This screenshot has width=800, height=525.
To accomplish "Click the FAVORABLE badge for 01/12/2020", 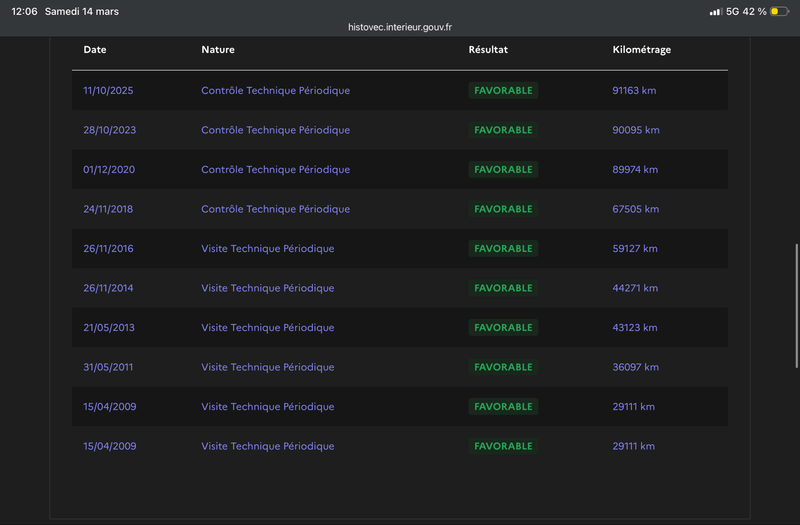I will [x=503, y=170].
